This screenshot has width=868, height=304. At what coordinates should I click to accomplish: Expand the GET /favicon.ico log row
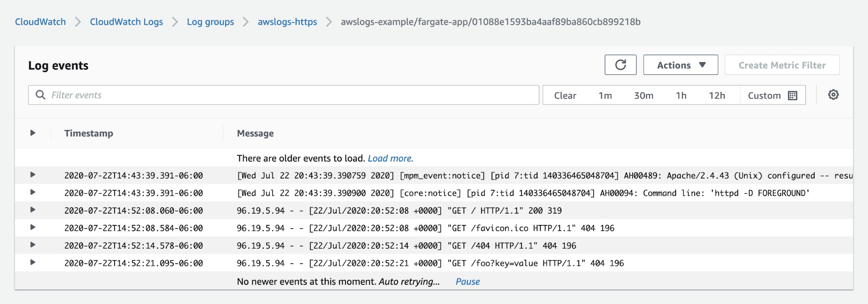click(x=33, y=227)
